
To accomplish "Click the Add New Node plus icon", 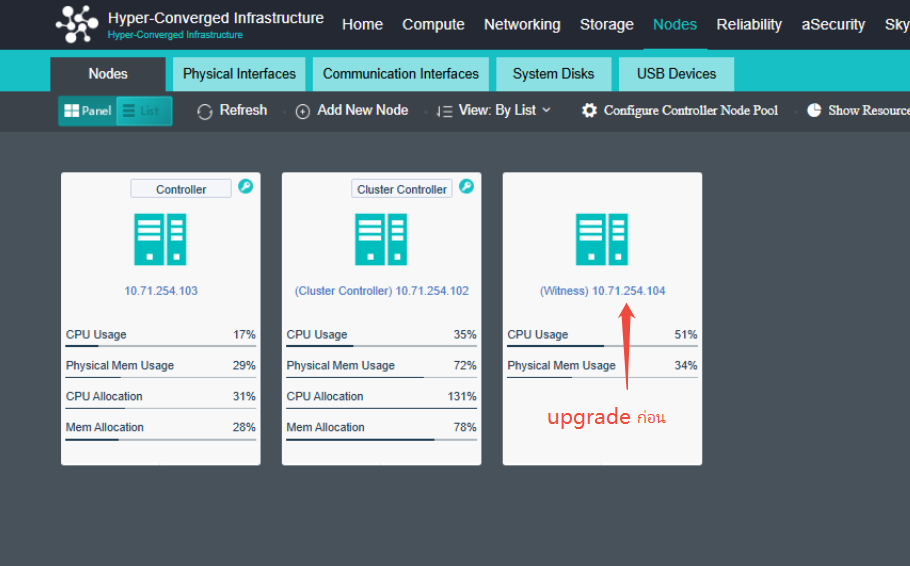I will pyautogui.click(x=302, y=111).
